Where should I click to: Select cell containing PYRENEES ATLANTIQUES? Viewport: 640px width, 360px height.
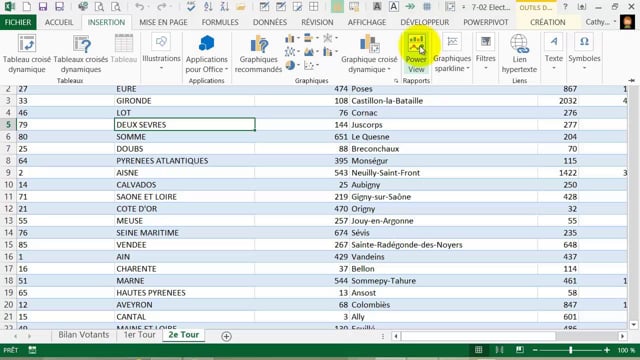[184, 161]
